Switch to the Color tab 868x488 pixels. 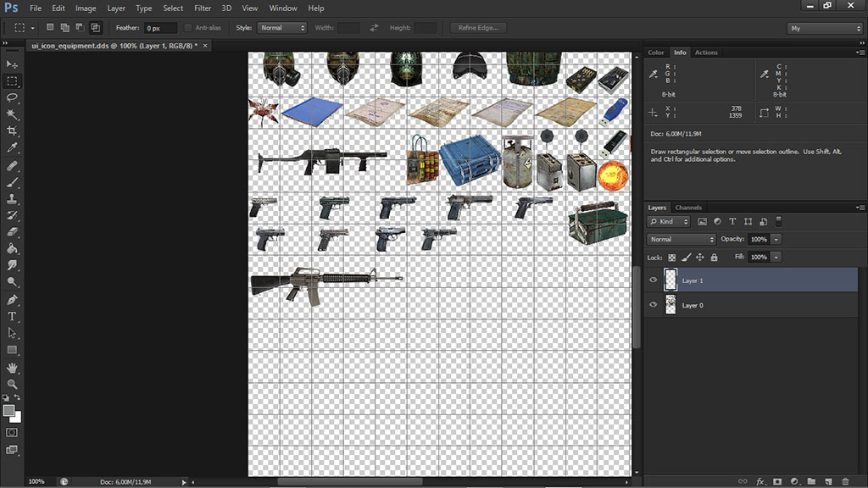tap(656, 53)
